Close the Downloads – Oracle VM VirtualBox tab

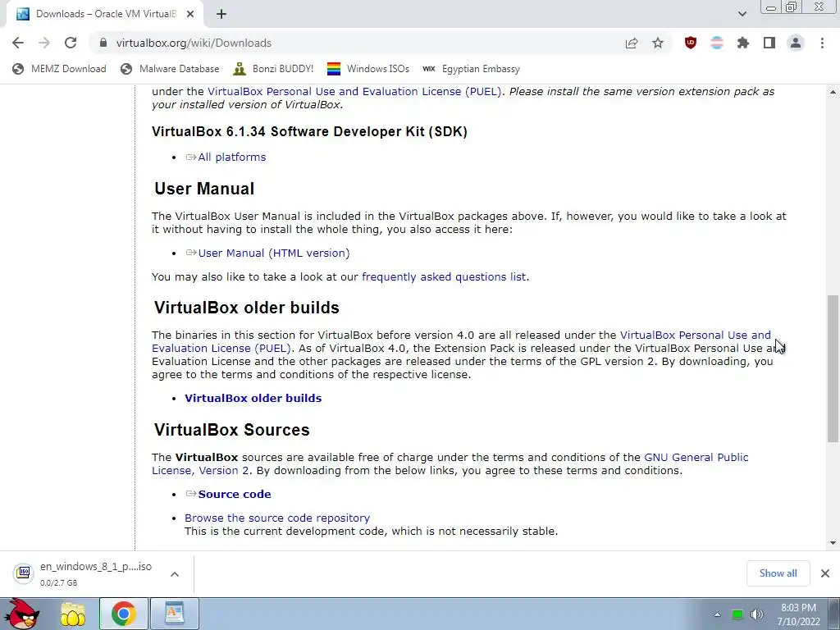(190, 14)
